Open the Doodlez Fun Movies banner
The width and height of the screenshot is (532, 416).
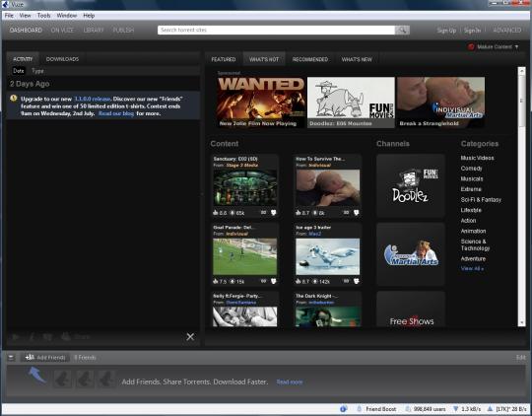[x=351, y=103]
